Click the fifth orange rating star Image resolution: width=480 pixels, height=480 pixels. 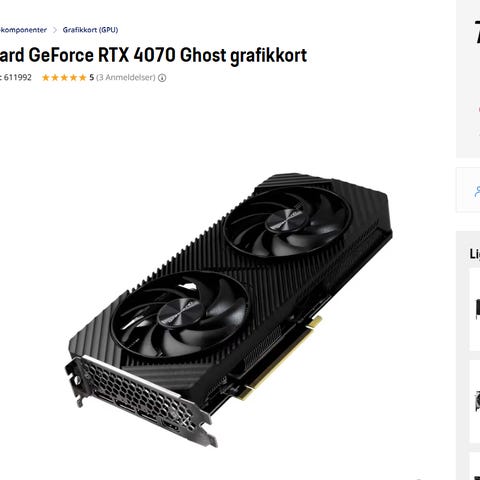83,78
